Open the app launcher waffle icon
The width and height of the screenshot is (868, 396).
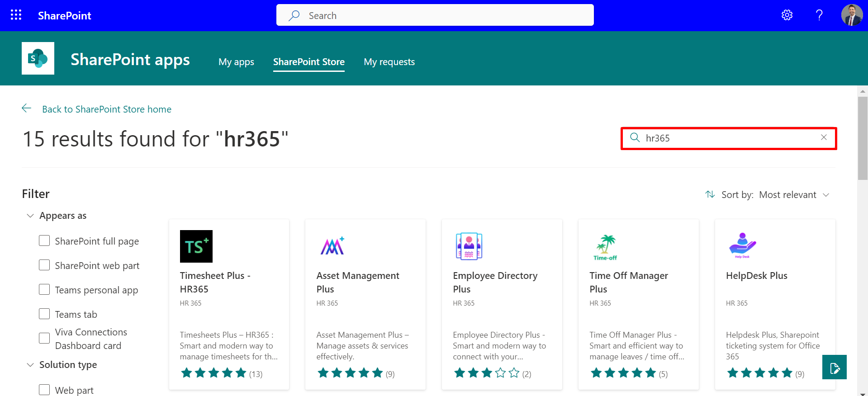[x=16, y=15]
